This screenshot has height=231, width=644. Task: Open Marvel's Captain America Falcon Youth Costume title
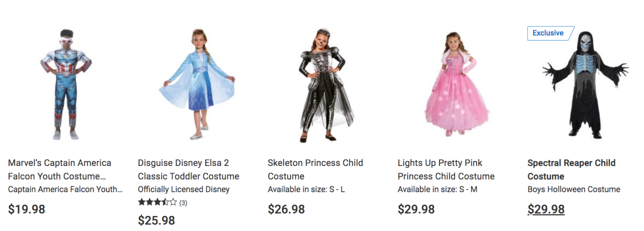point(60,170)
